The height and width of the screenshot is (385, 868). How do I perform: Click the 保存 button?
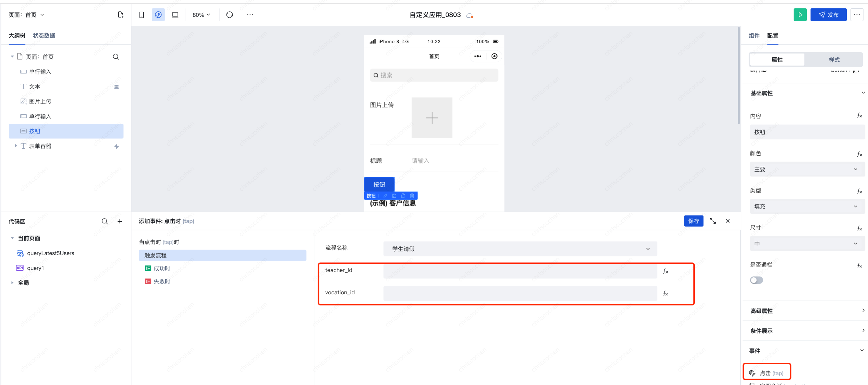pos(693,221)
